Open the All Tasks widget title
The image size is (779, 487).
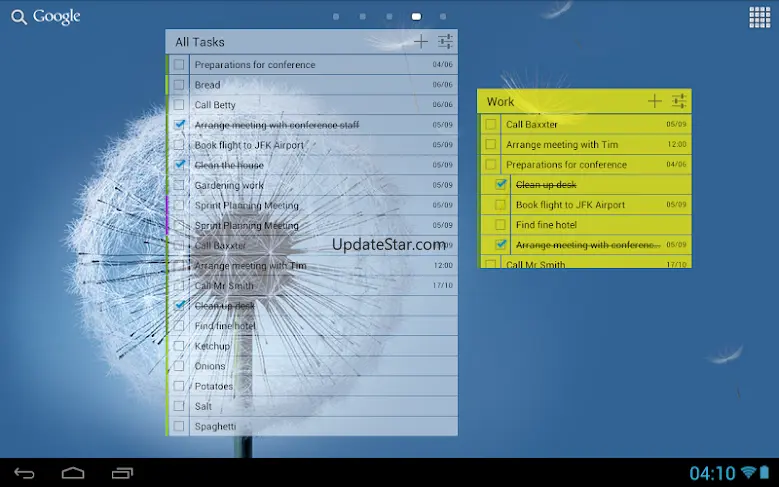pyautogui.click(x=200, y=42)
